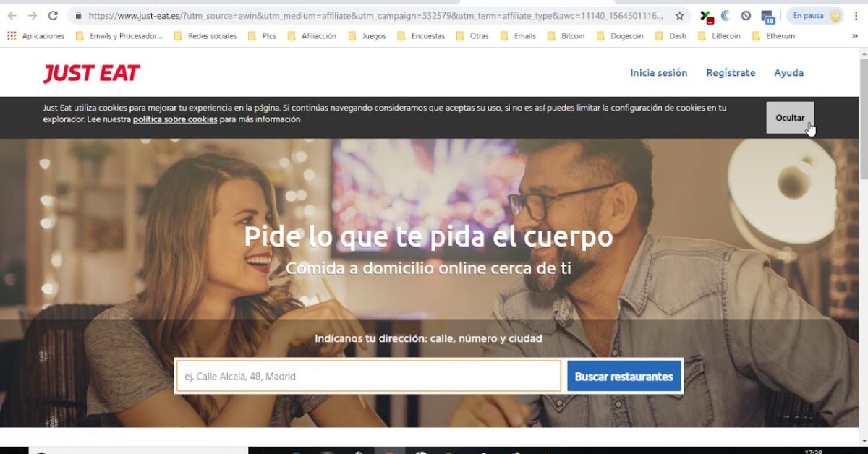Screen dimensions: 868x454
Task: Open the Redes sociales bookmark folder
Action: pyautogui.click(x=205, y=35)
